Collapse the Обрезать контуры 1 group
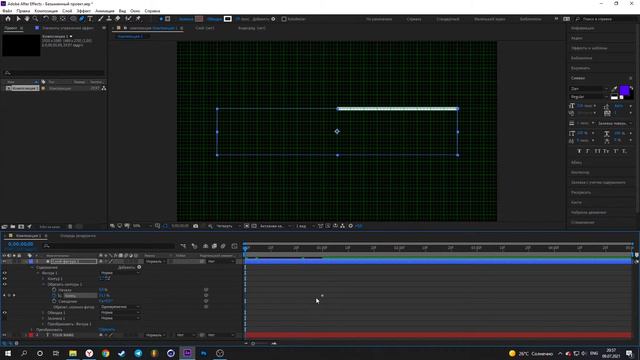The image size is (640, 360). click(x=44, y=284)
